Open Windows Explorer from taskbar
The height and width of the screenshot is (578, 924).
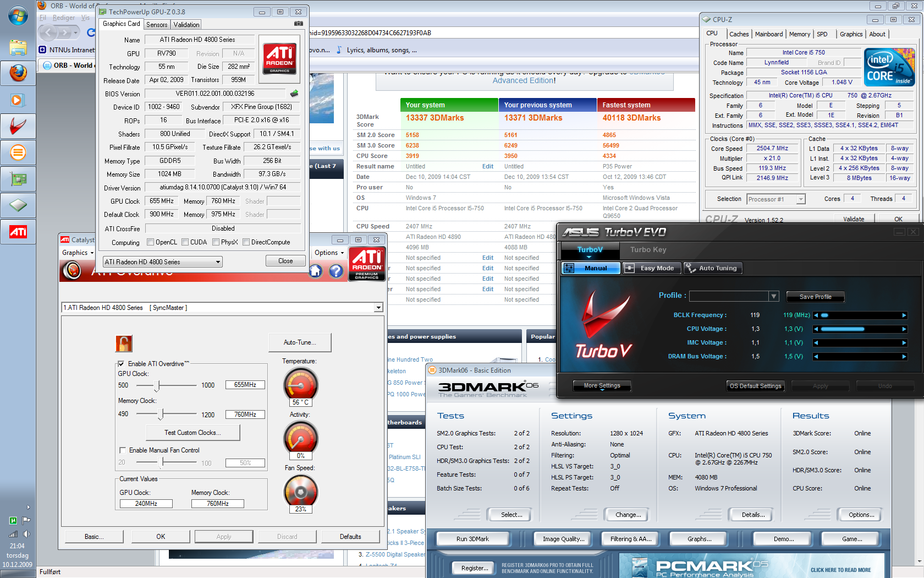point(18,47)
